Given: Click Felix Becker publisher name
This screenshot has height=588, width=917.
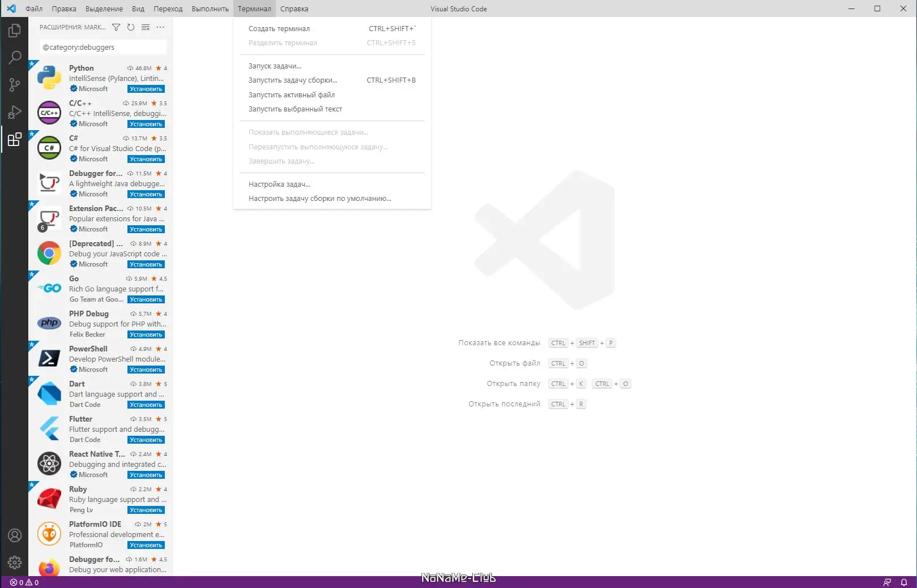Looking at the screenshot, I should click(x=87, y=334).
